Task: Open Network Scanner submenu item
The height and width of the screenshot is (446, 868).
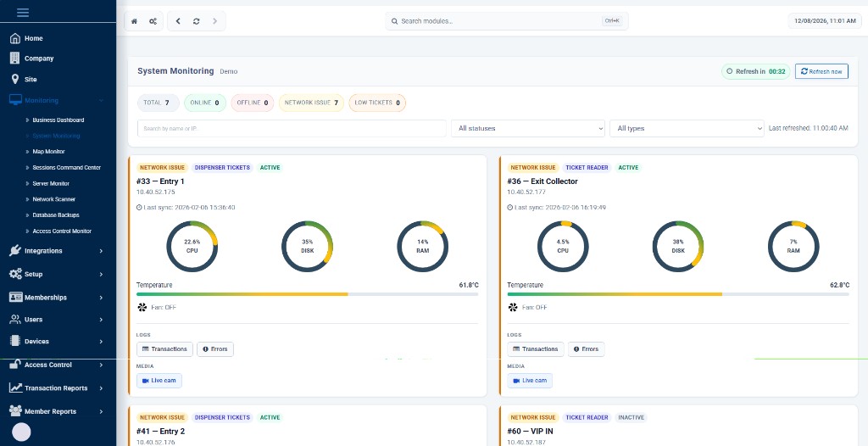Action: [x=53, y=199]
